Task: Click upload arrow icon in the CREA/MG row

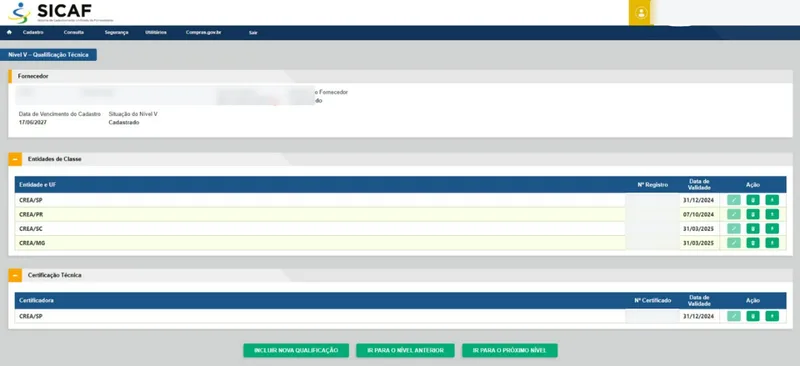Action: (772, 243)
